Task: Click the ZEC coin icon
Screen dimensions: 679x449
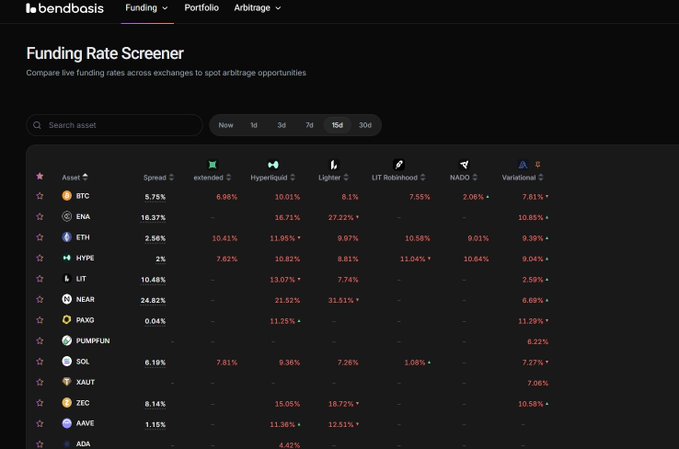Action: 67,403
